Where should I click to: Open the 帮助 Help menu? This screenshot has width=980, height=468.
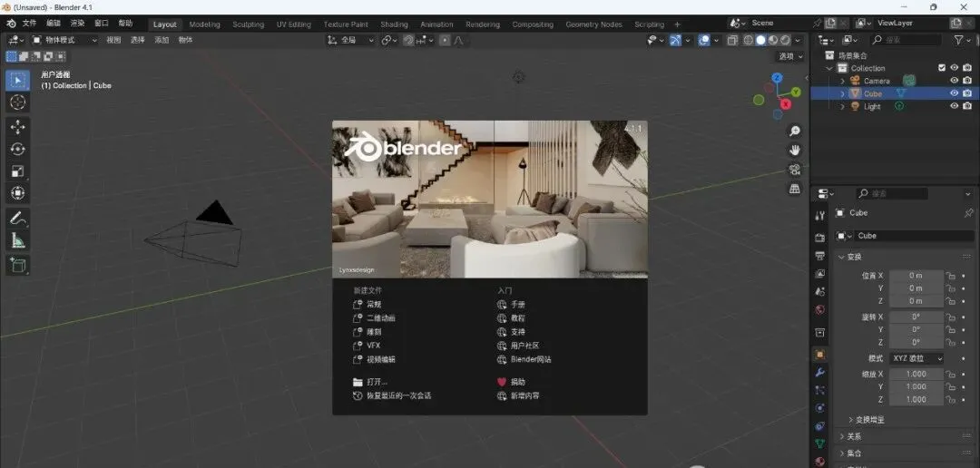pos(125,23)
